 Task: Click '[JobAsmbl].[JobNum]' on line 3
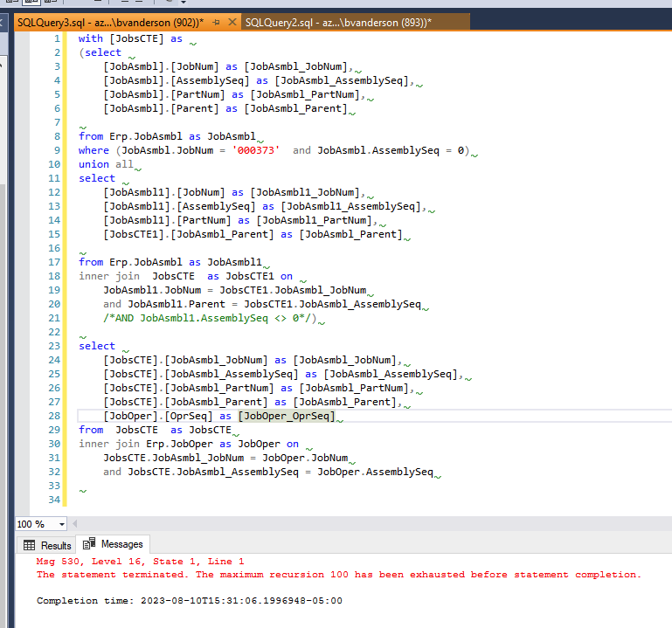click(x=161, y=67)
